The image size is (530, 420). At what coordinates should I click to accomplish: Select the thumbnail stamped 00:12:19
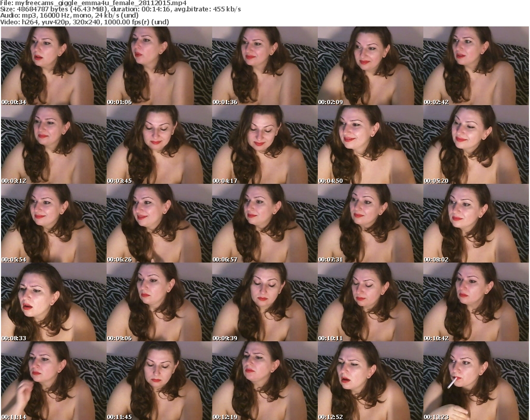tap(264, 381)
